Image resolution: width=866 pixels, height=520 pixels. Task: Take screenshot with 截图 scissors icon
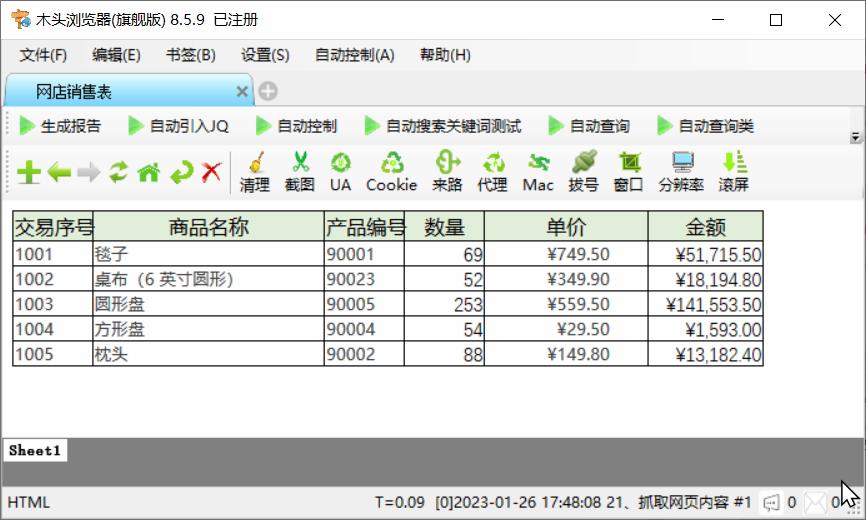(299, 172)
